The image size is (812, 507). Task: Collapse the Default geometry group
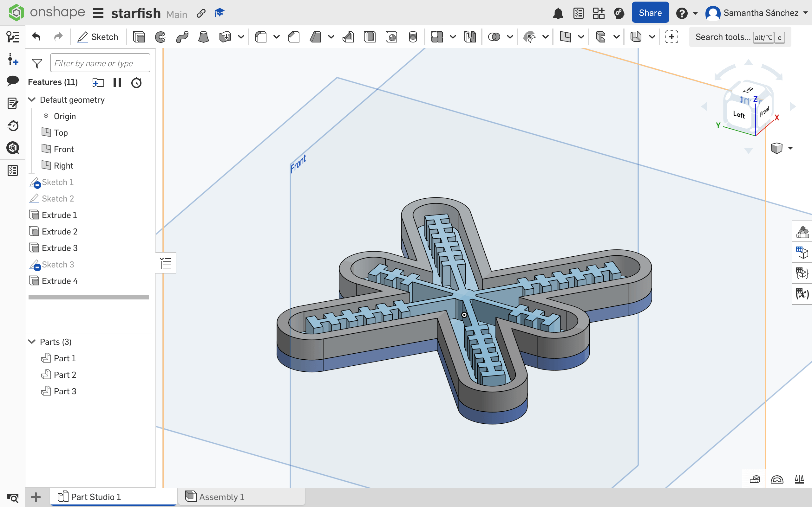click(32, 99)
